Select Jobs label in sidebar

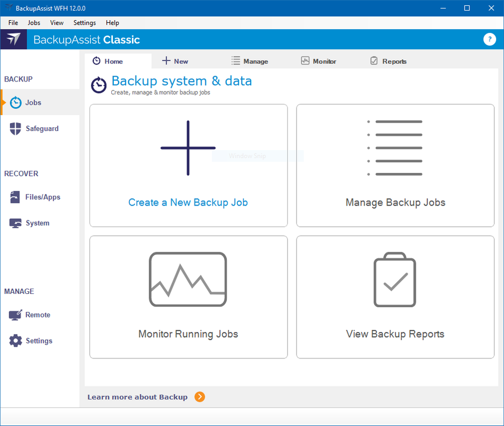click(x=34, y=103)
